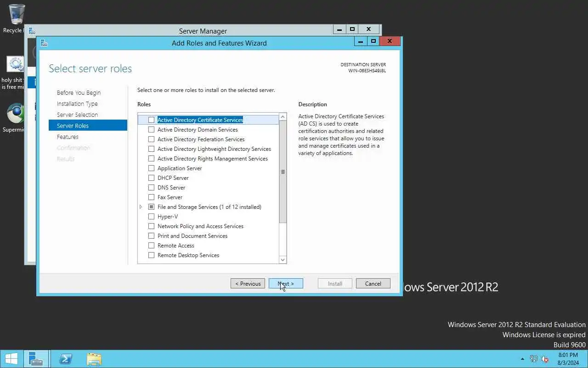Screen dimensions: 588x368
Task: Minimize the Server Manager window
Action: point(339,29)
